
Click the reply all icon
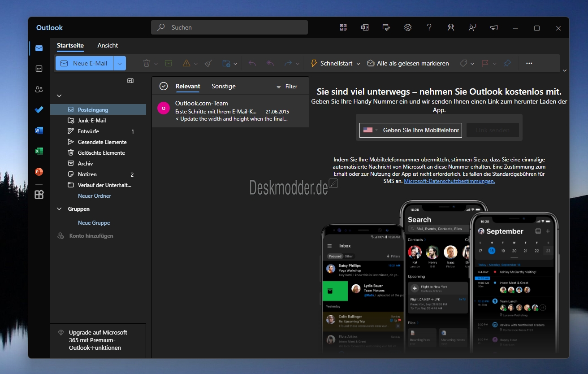tap(270, 63)
